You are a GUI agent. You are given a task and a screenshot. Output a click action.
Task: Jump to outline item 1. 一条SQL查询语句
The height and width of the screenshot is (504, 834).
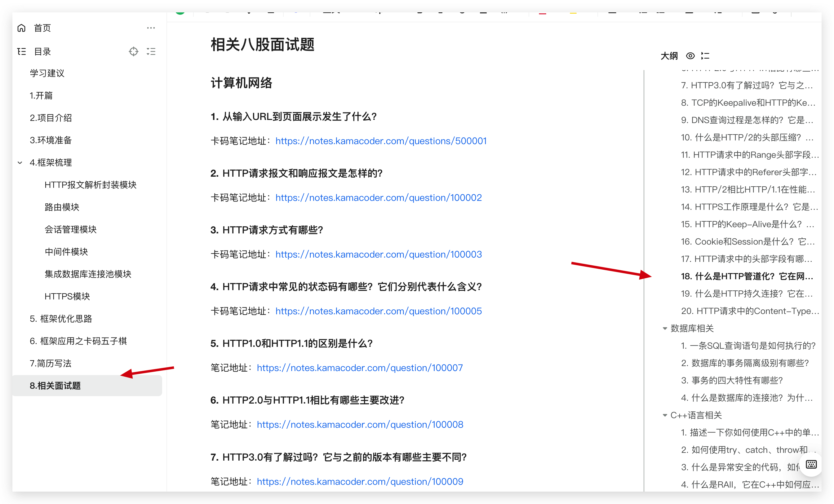click(748, 346)
